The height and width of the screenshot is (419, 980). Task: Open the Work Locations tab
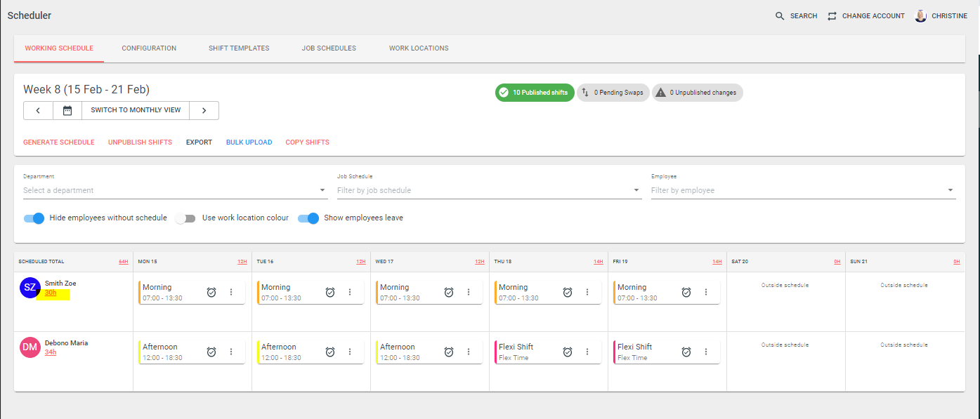[x=419, y=48]
